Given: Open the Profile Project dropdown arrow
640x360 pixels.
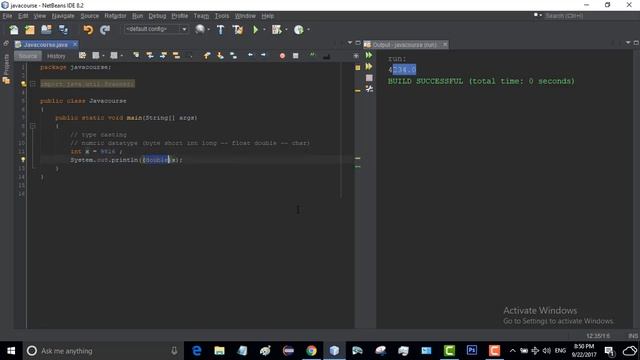Looking at the screenshot, I should coord(308,29).
